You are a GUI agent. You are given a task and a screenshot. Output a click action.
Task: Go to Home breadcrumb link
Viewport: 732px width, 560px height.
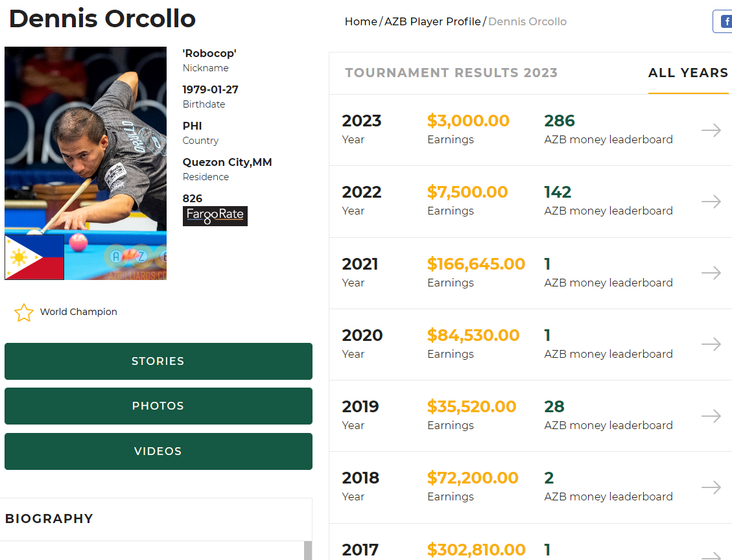point(361,21)
